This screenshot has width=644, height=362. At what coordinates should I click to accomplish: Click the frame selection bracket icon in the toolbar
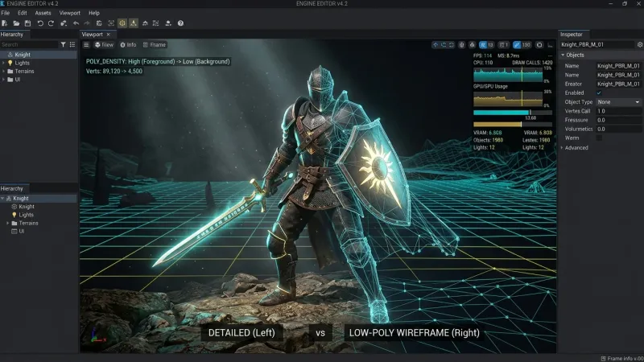point(111,23)
